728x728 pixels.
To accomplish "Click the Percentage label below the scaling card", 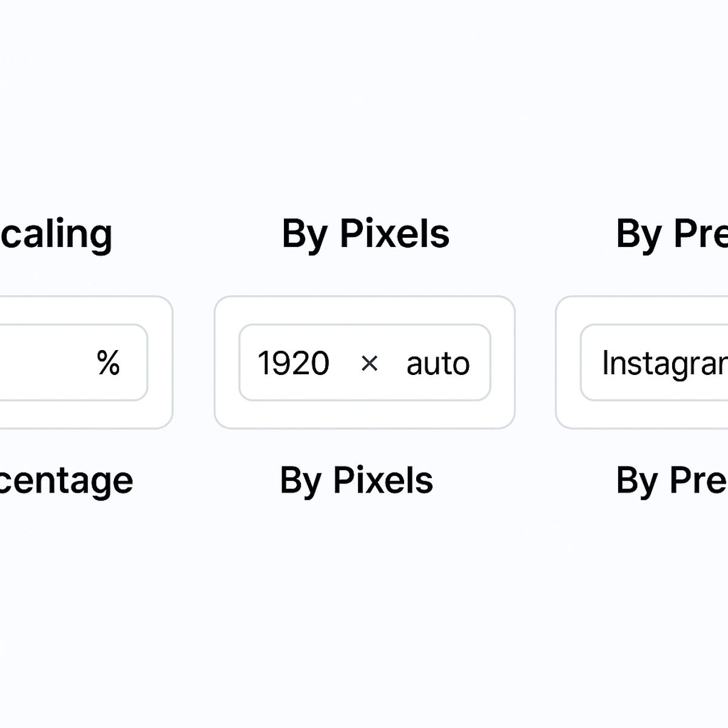I will coord(66,480).
